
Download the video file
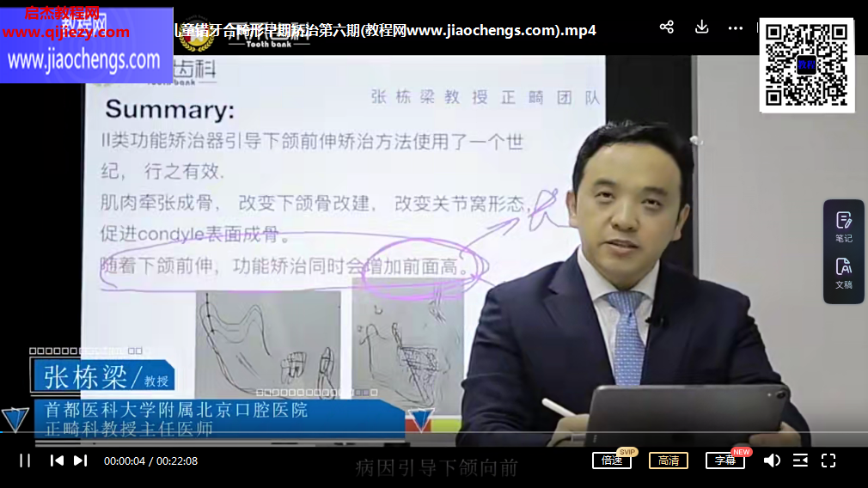pyautogui.click(x=701, y=27)
